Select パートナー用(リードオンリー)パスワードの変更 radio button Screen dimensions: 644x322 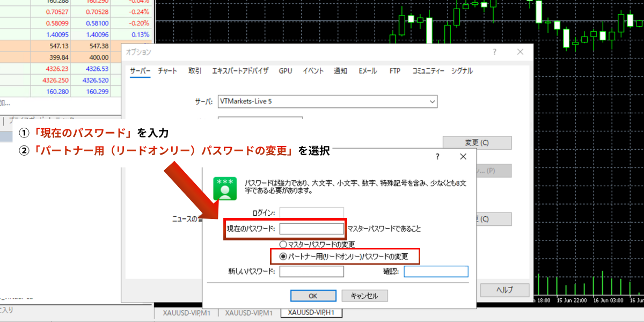283,256
